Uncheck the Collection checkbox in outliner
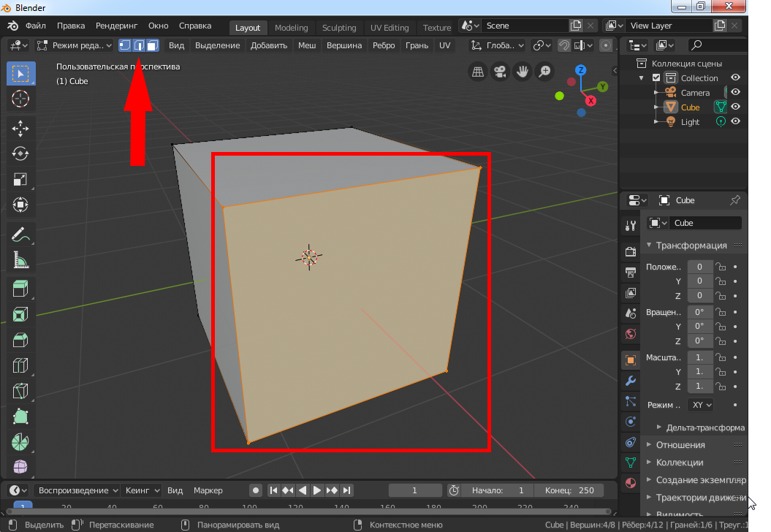The height and width of the screenshot is (532, 771). (656, 78)
